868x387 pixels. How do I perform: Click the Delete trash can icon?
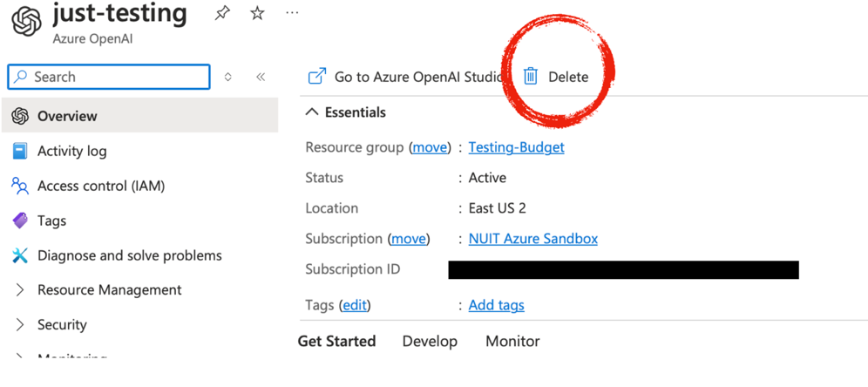[531, 77]
